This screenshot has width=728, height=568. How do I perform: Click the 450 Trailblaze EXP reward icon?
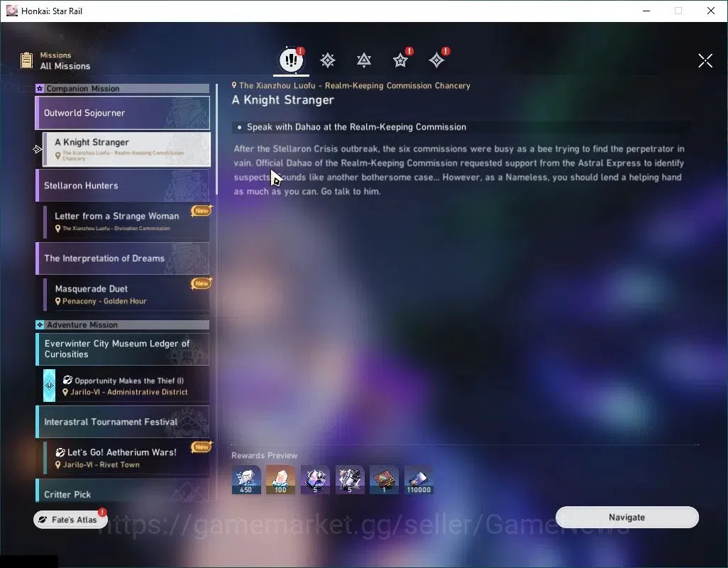tap(246, 480)
